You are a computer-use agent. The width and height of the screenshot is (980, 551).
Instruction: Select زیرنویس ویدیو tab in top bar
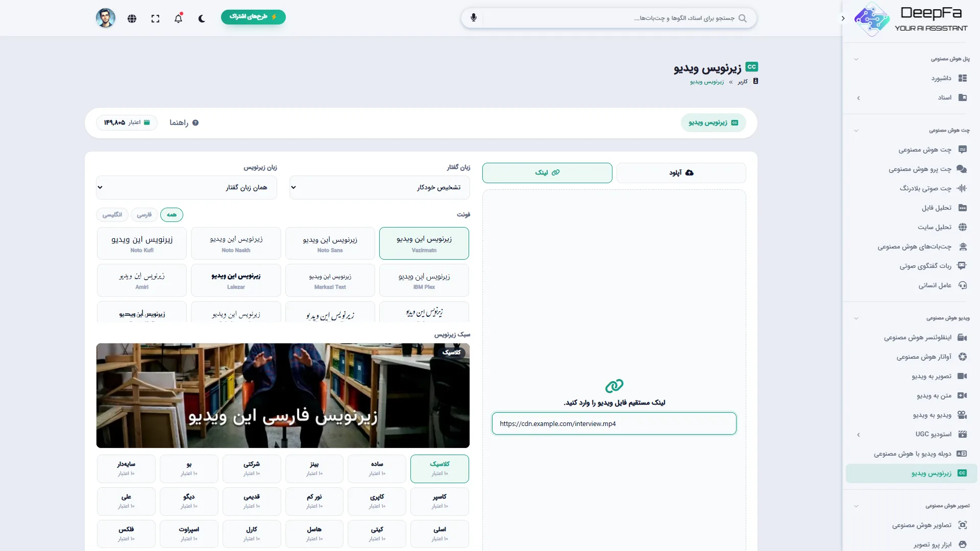[713, 122]
